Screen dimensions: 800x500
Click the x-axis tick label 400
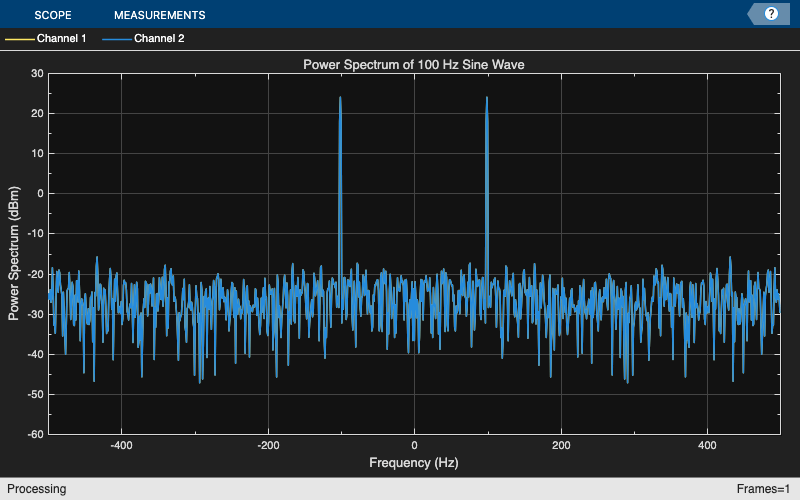click(x=707, y=445)
